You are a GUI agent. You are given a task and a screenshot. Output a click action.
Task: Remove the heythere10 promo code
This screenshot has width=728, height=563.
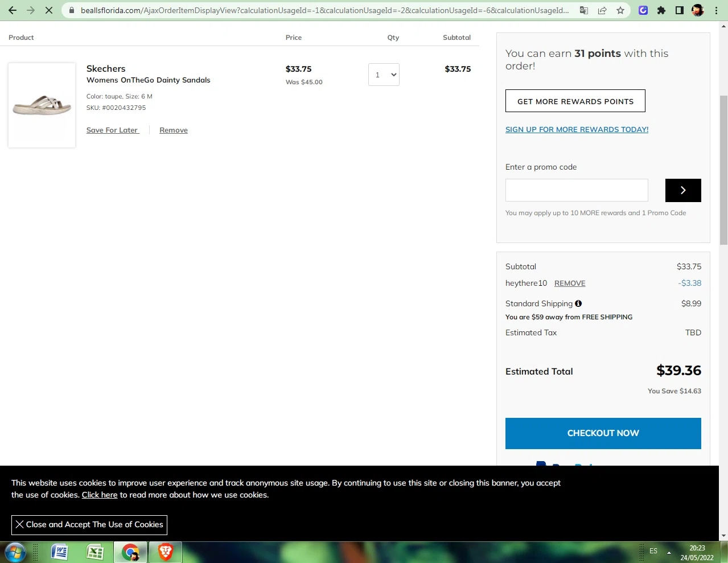pos(570,283)
